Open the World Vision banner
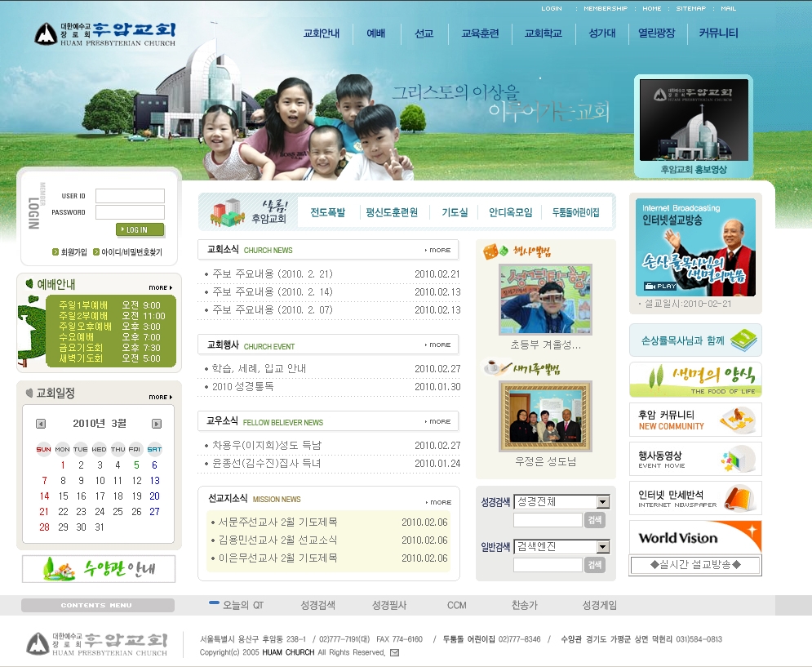This screenshot has width=812, height=667. coord(695,537)
